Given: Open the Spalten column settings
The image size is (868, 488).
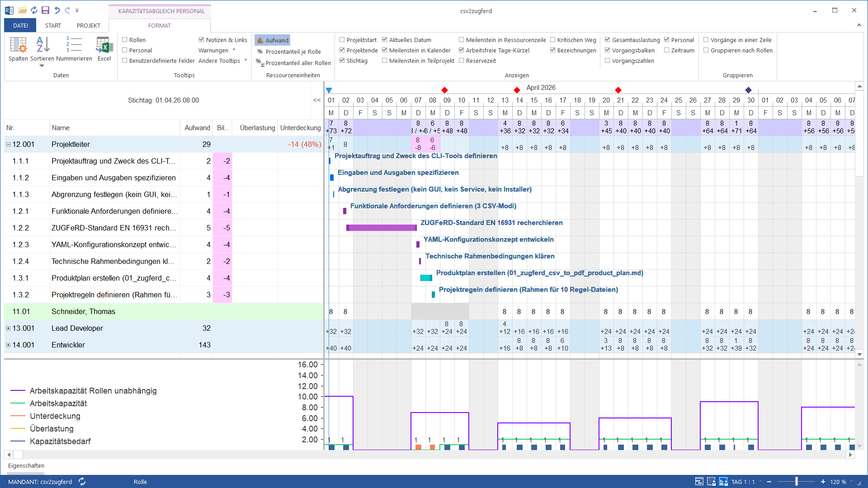Looking at the screenshot, I should [18, 49].
